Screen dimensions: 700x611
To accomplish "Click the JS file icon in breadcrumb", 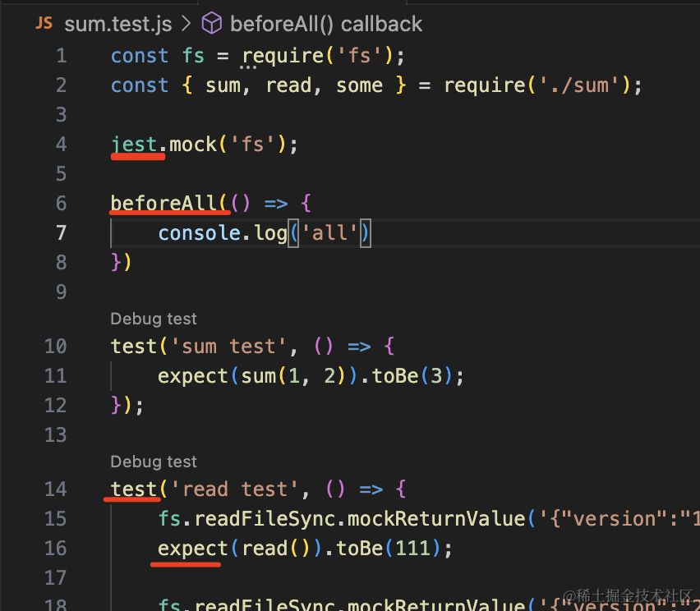I will click(x=44, y=23).
